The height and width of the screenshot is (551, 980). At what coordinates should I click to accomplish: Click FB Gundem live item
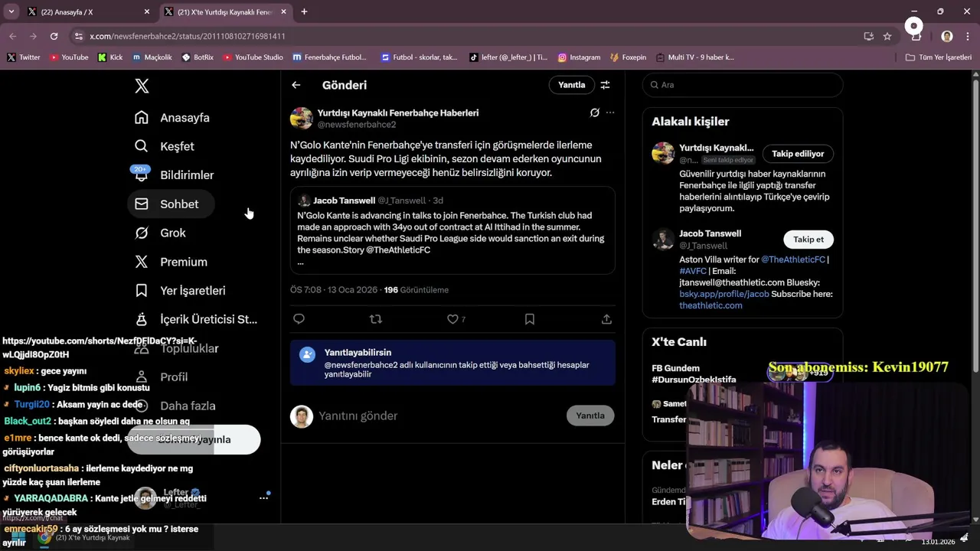(x=694, y=373)
